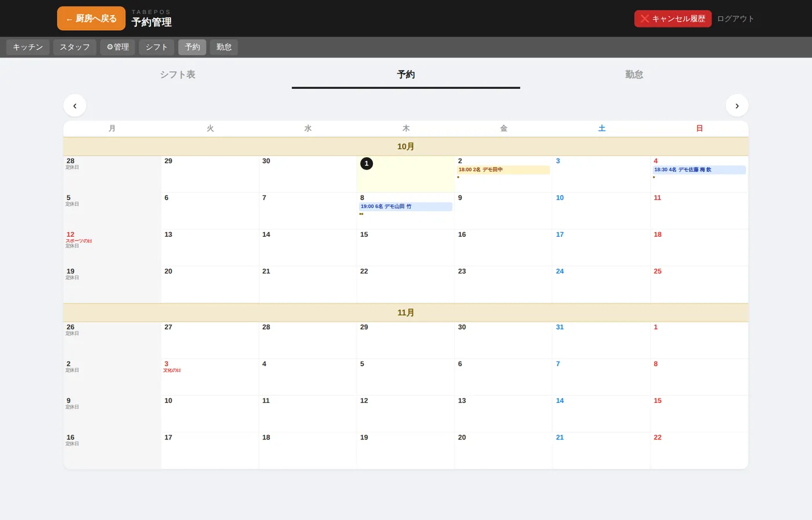Screen dimensions: 812x520
Task: Open the 18:30 4名 デモ佐藤 reservation
Action: pyautogui.click(x=699, y=170)
